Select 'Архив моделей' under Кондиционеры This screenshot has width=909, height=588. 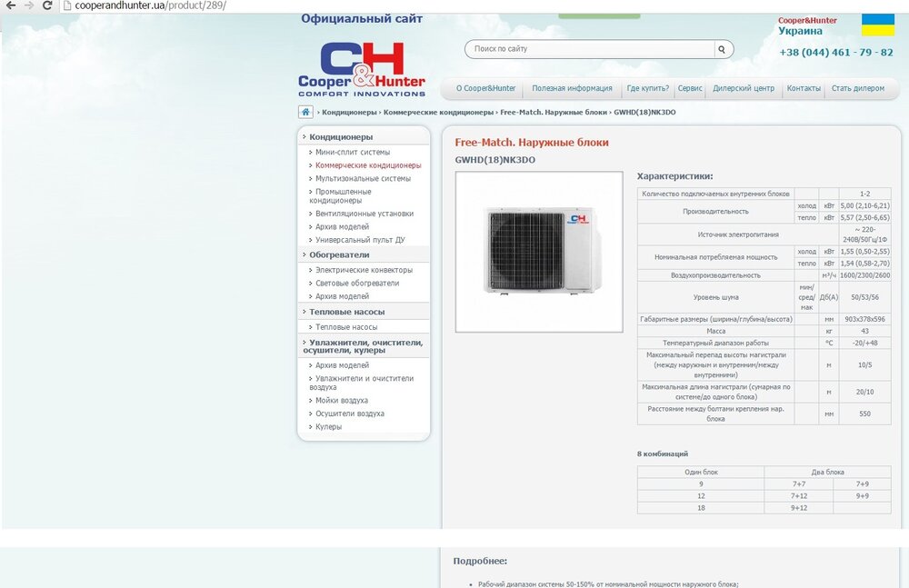point(342,226)
